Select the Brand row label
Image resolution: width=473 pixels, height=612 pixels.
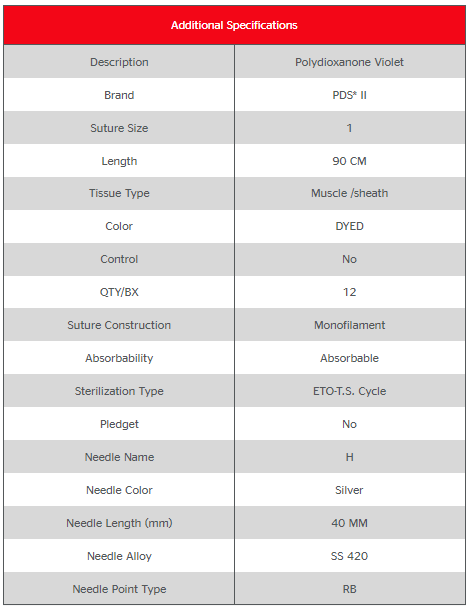119,95
